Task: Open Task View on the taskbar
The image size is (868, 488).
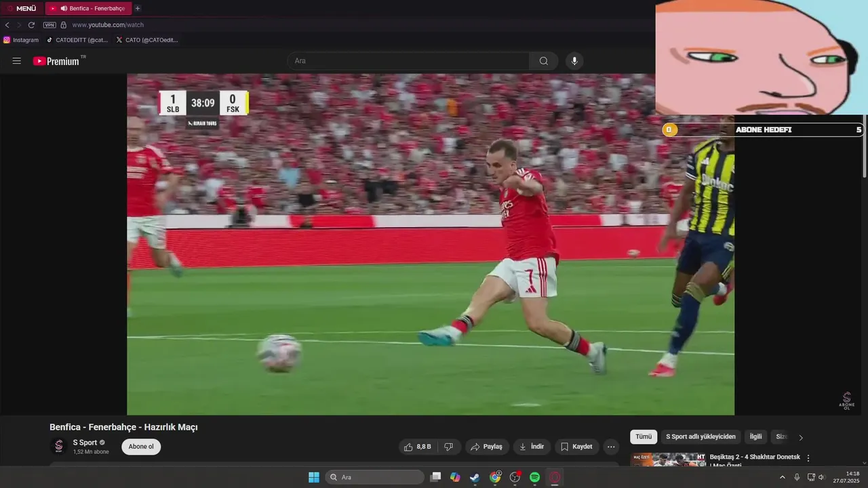Action: 436,477
